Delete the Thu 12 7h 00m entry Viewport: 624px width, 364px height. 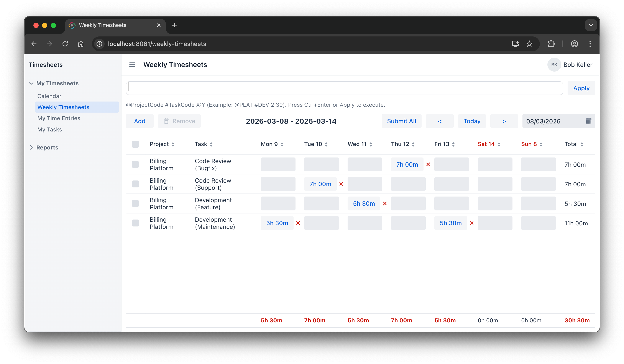[x=428, y=164]
